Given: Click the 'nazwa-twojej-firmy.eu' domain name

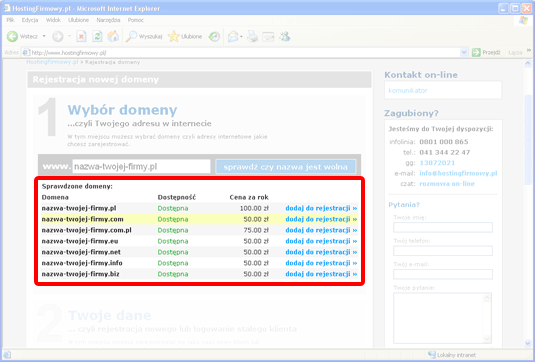Looking at the screenshot, I should point(80,241).
